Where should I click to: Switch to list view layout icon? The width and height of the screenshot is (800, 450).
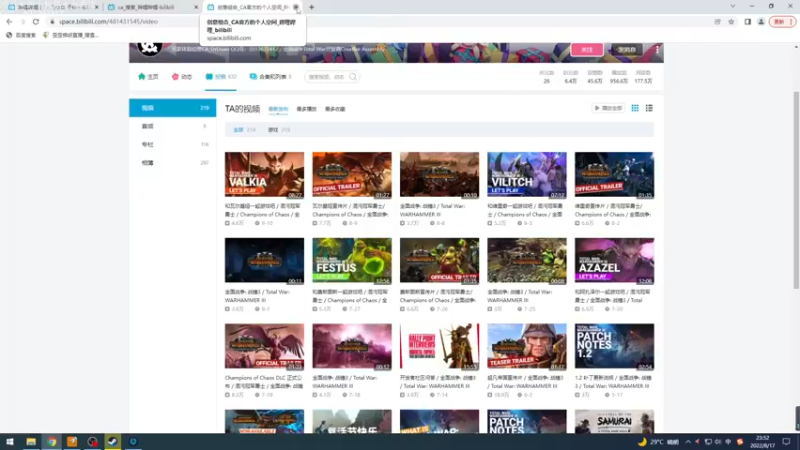click(649, 108)
